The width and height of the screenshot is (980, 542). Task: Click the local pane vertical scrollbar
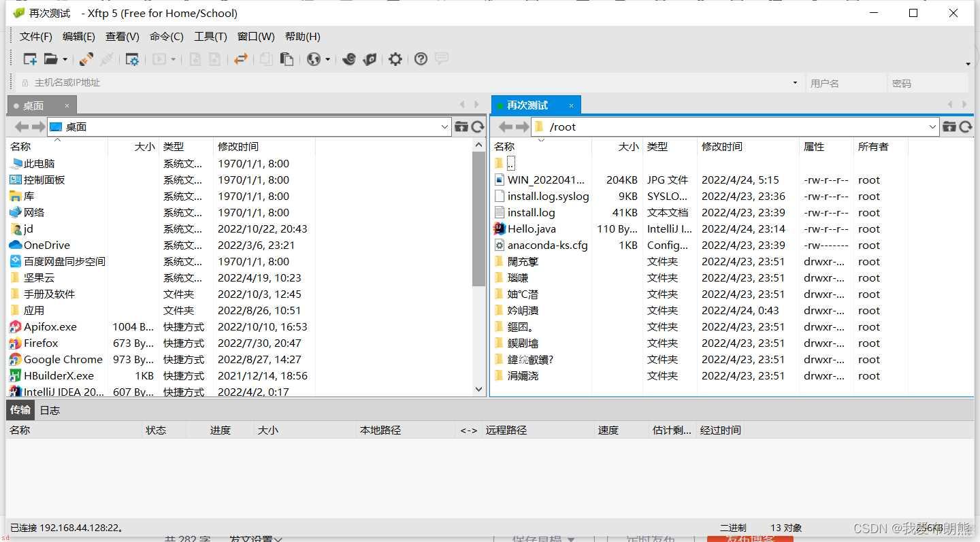click(479, 219)
